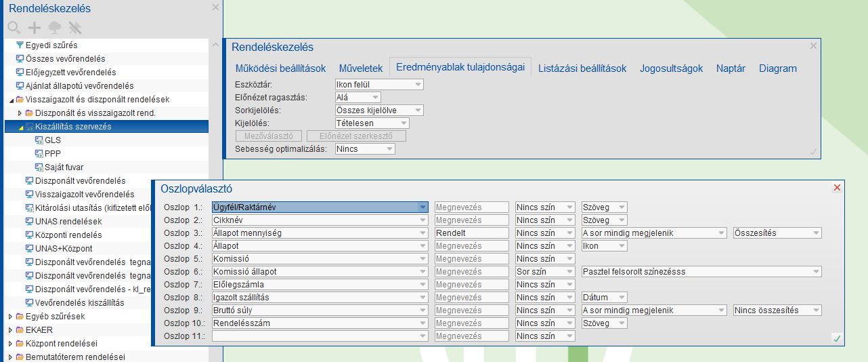Open Oszlop 8 Dátum type dropdown
This screenshot has width=868, height=362.
coord(604,298)
